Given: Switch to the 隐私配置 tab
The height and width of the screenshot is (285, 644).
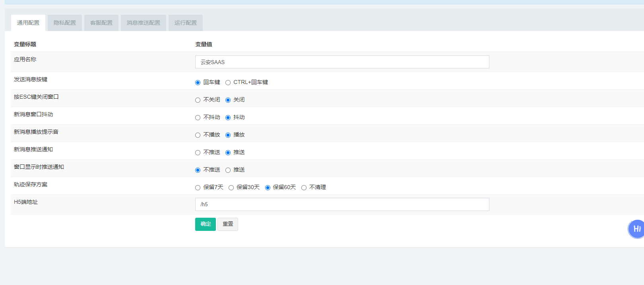Looking at the screenshot, I should pyautogui.click(x=65, y=23).
